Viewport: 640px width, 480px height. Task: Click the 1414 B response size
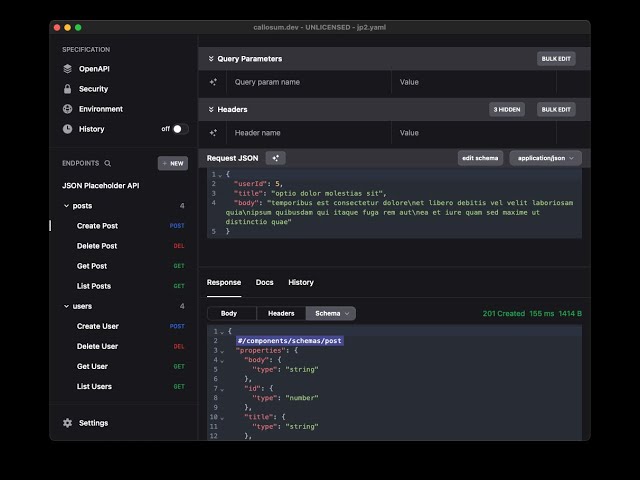(x=570, y=313)
